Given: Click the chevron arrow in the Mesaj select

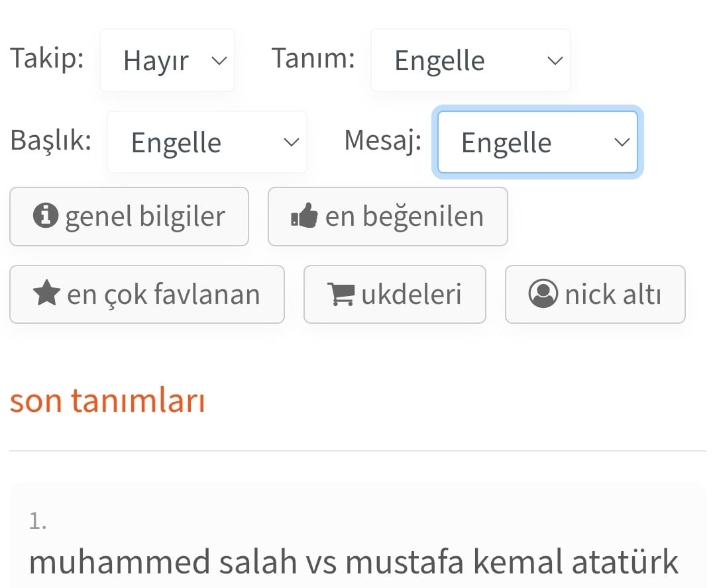Looking at the screenshot, I should [622, 142].
